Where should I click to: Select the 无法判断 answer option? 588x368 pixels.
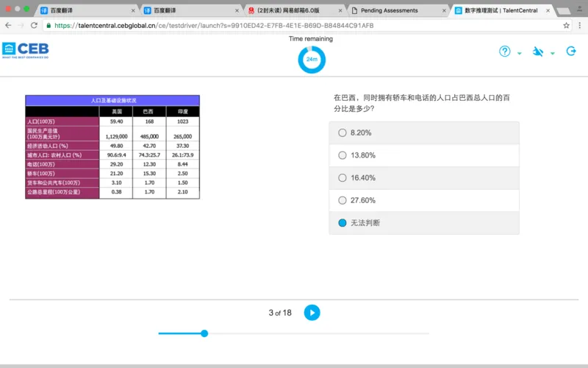click(424, 223)
